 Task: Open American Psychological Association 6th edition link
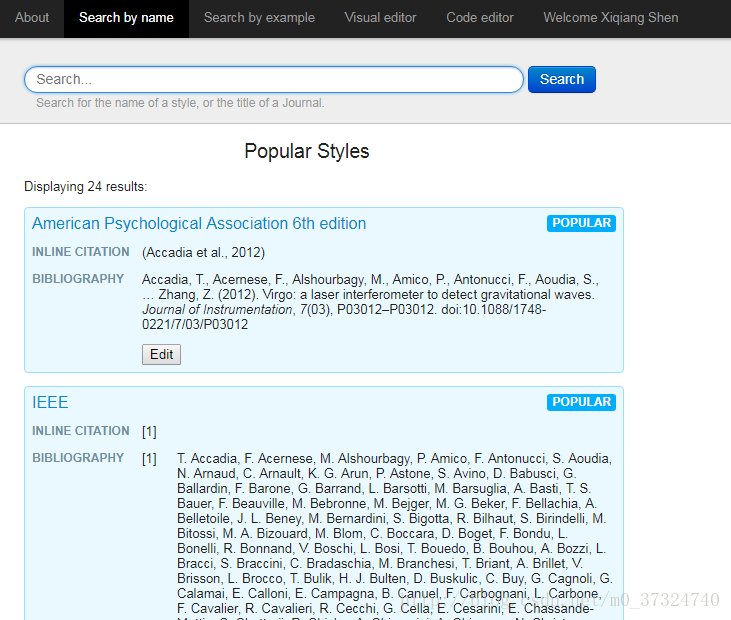tap(199, 224)
